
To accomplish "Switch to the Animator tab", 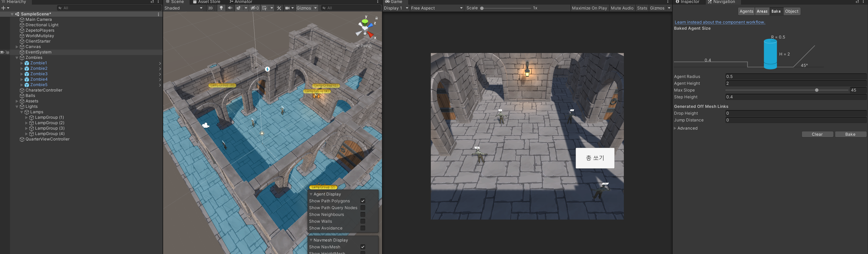I will (x=241, y=2).
